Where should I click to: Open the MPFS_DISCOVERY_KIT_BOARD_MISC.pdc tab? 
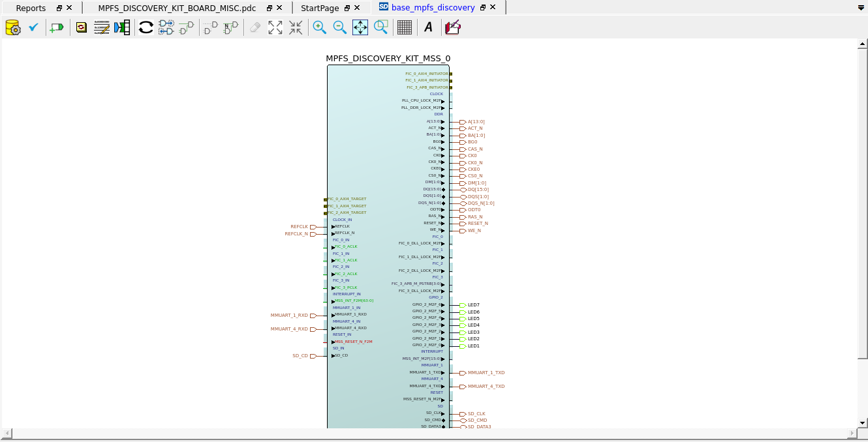[176, 8]
